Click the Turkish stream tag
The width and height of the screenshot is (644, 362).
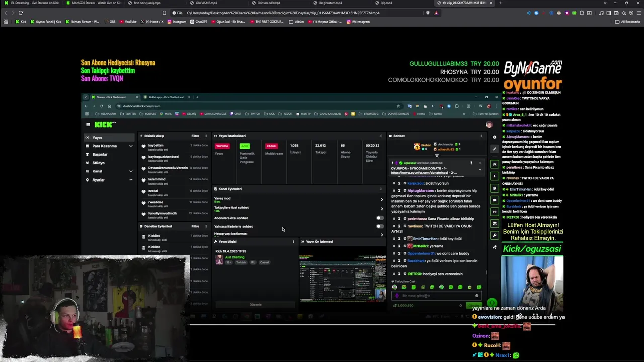(241, 262)
